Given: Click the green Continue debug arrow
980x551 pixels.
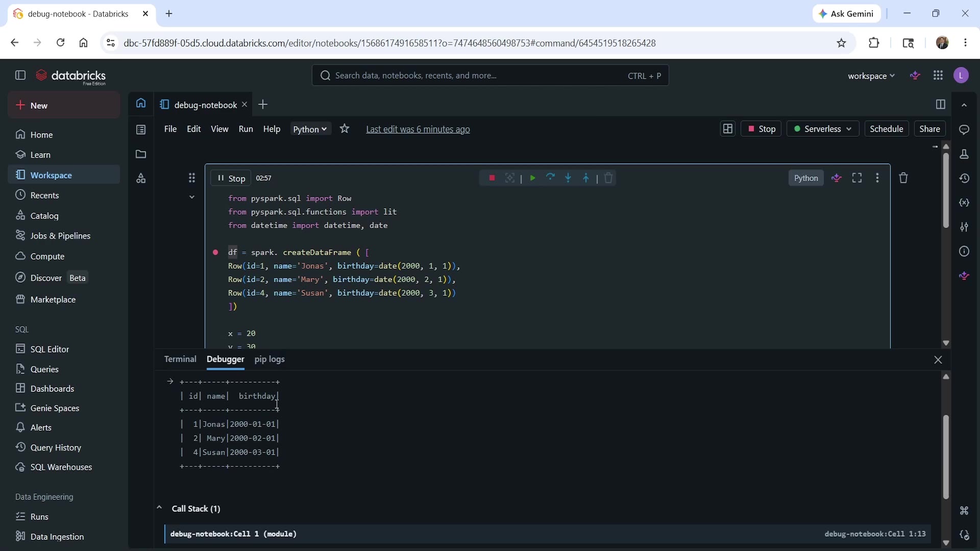Looking at the screenshot, I should pyautogui.click(x=532, y=178).
